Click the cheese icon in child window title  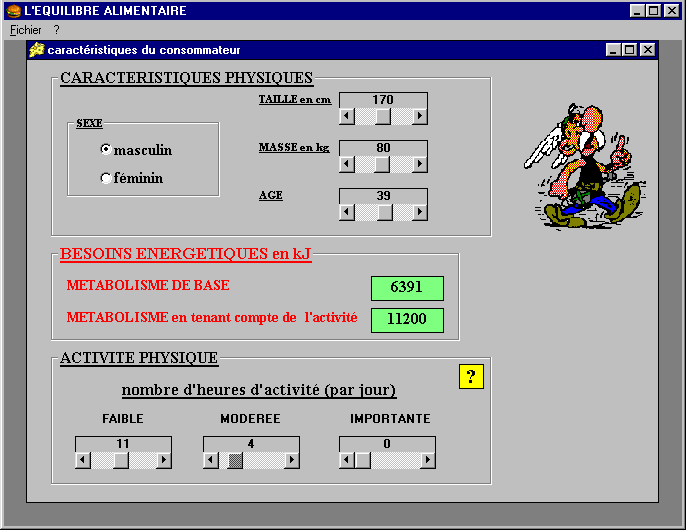37,50
